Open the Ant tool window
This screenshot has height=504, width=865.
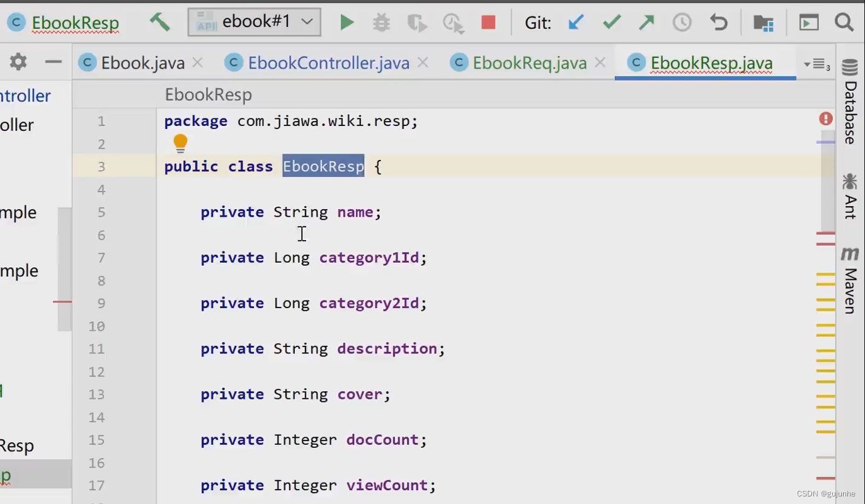(x=850, y=196)
